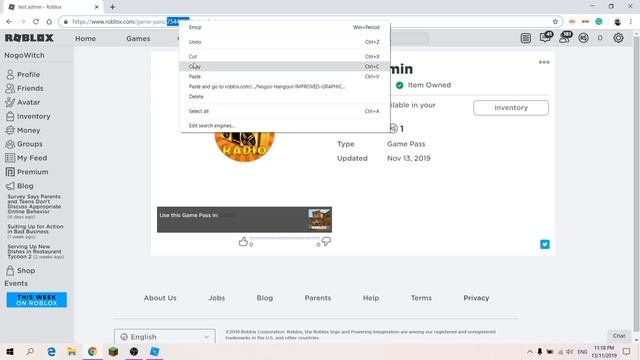Click the Radio game pass image
Image resolution: width=640 pixels, height=360 pixels.
pos(244,147)
